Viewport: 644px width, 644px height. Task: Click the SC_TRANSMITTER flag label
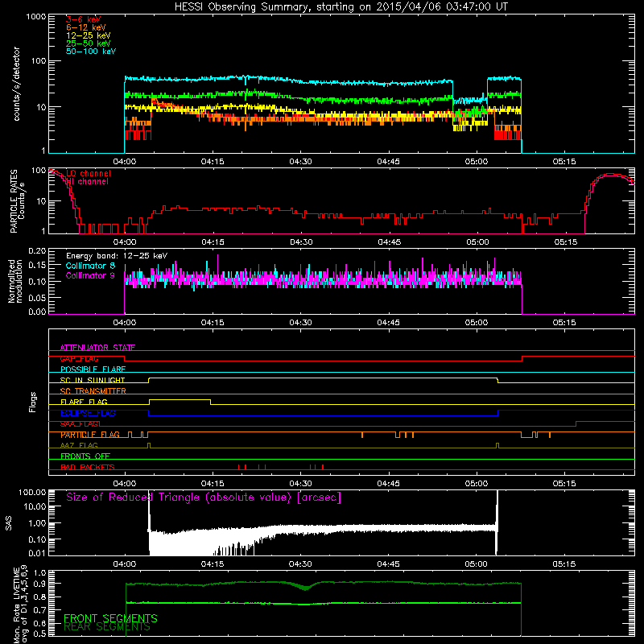(x=93, y=391)
